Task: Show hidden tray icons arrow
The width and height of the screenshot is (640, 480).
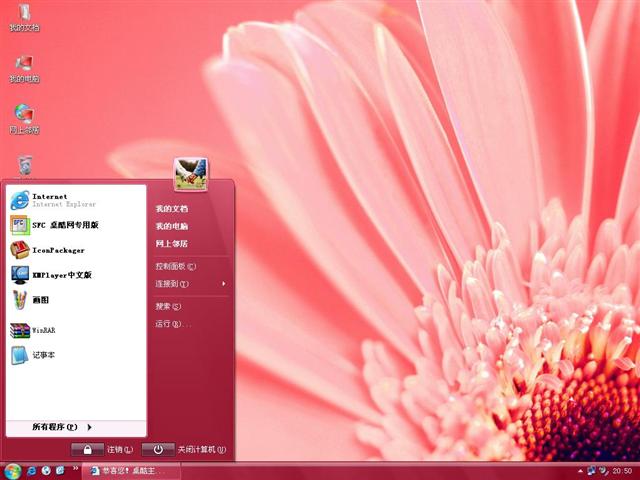Action: click(580, 471)
